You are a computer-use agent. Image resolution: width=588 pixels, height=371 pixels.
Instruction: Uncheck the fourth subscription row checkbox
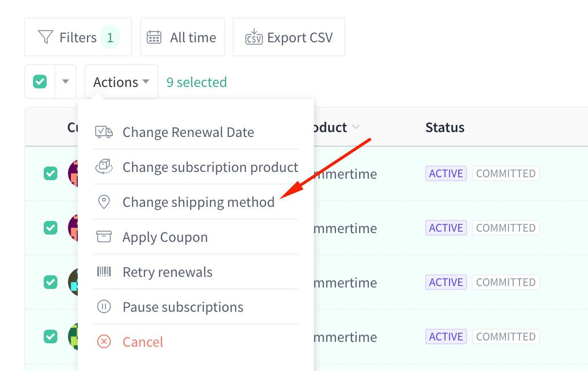coord(51,337)
